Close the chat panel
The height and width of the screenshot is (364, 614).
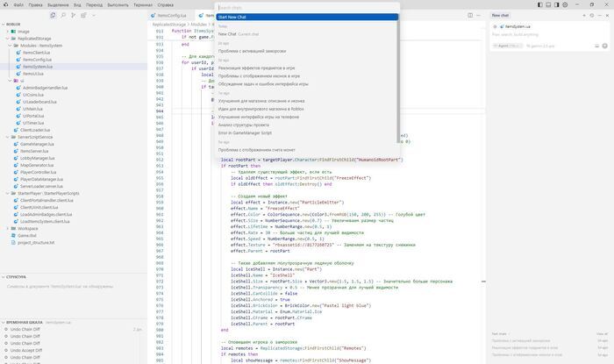click(x=607, y=15)
